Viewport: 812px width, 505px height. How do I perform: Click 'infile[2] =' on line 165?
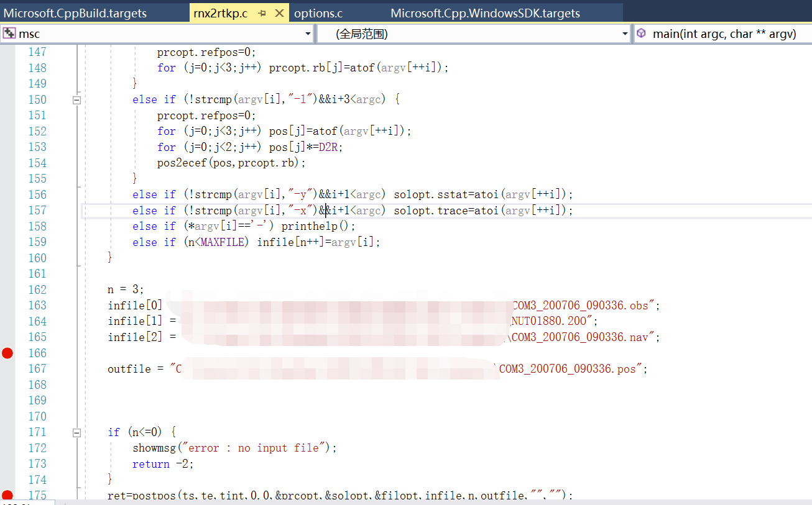tap(142, 337)
